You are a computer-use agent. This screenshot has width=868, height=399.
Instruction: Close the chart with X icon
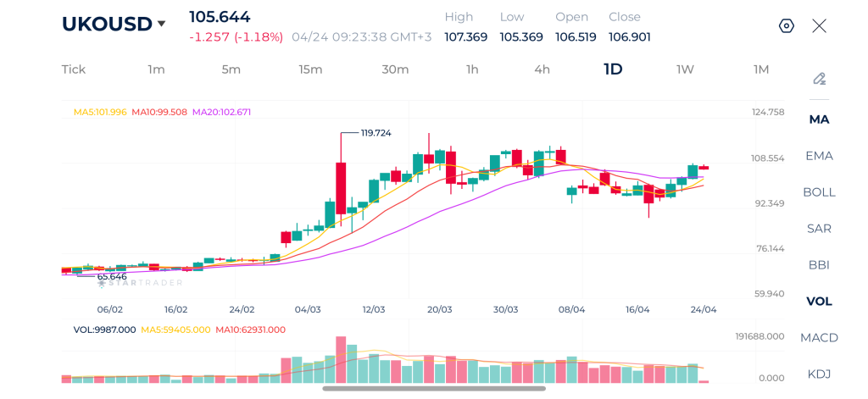tap(819, 25)
